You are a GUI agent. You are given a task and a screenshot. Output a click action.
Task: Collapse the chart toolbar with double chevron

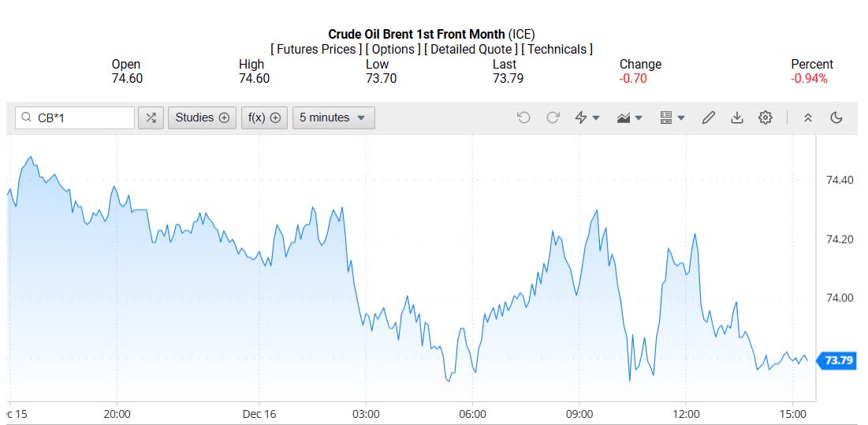coord(808,117)
